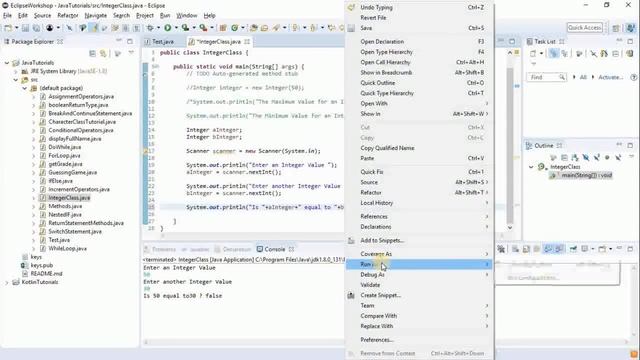Click the Quick Access box
This screenshot has width=640, height=360.
pos(584,28)
